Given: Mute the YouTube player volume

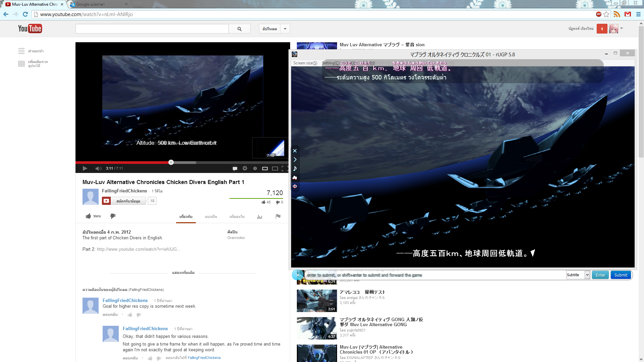Looking at the screenshot, I should [x=98, y=169].
